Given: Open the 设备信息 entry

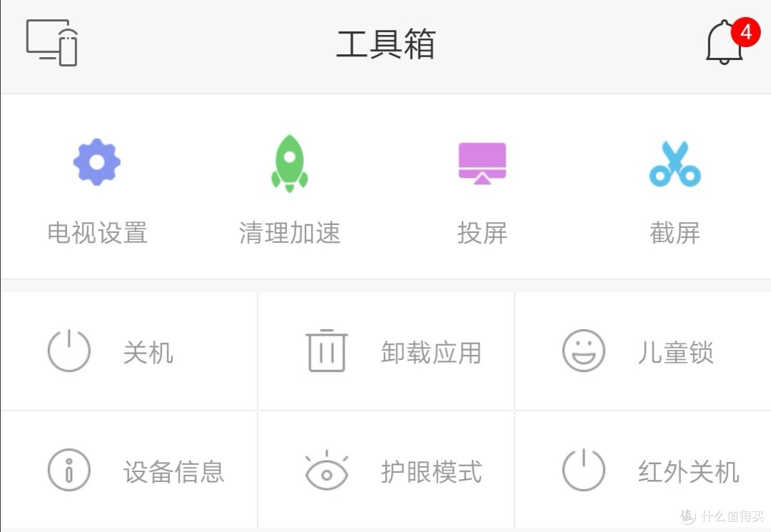Looking at the screenshot, I should pyautogui.click(x=173, y=472).
